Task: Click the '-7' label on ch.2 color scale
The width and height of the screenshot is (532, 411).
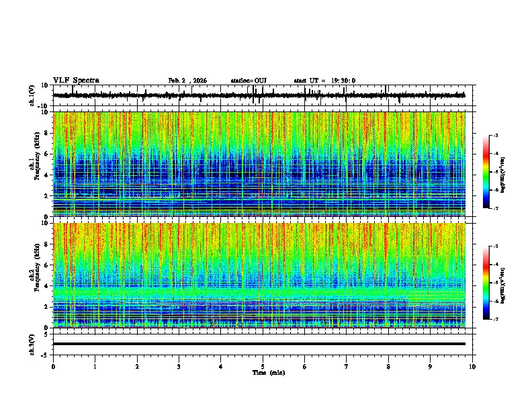Action: [x=496, y=320]
